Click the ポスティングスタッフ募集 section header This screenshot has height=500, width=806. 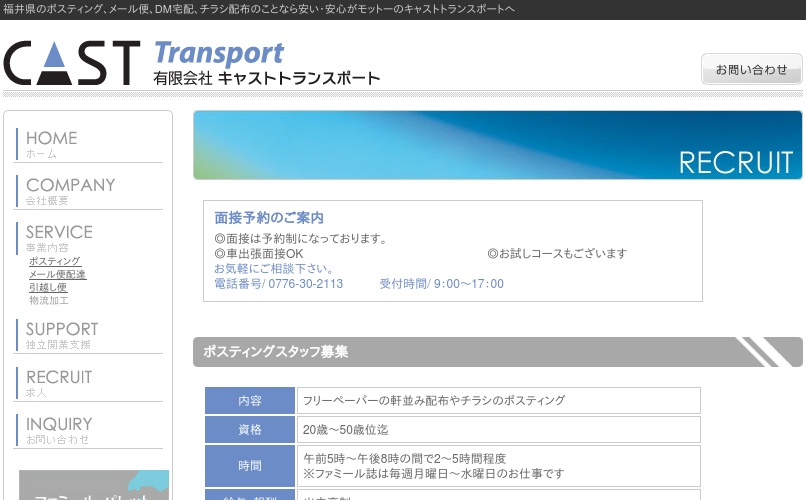pos(497,352)
